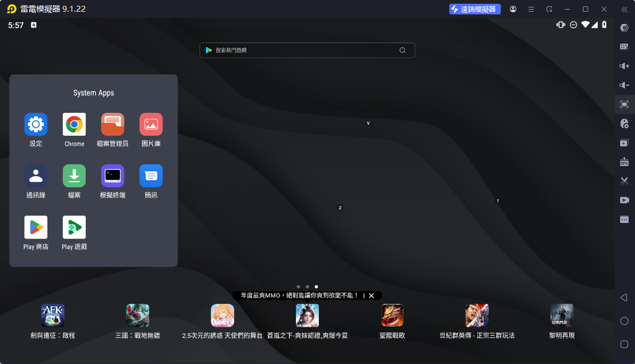Tap the Android back triangle button
The height and width of the screenshot is (364, 635).
(x=624, y=297)
